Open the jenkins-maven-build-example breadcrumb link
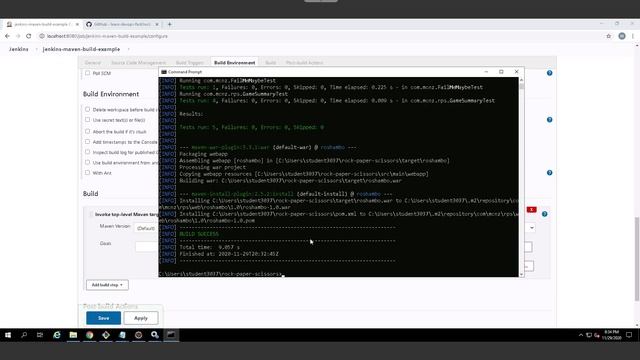The width and height of the screenshot is (640, 360). (81, 49)
